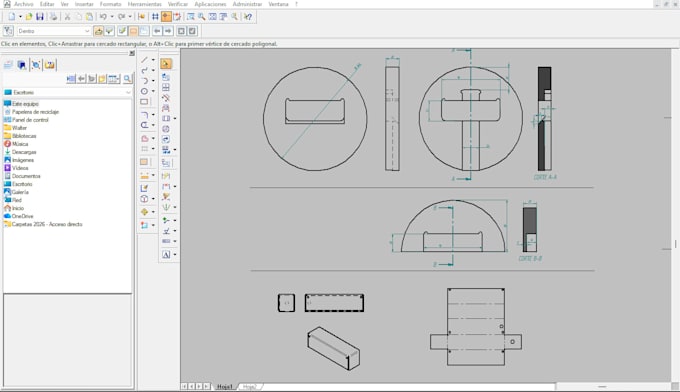This screenshot has height=392, width=680.
Task: Expand the Arc tool flyout arrow
Action: pyautogui.click(x=153, y=81)
